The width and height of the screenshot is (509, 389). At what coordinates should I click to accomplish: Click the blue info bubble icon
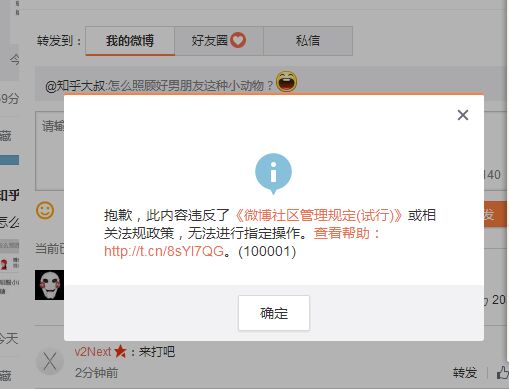click(x=273, y=173)
